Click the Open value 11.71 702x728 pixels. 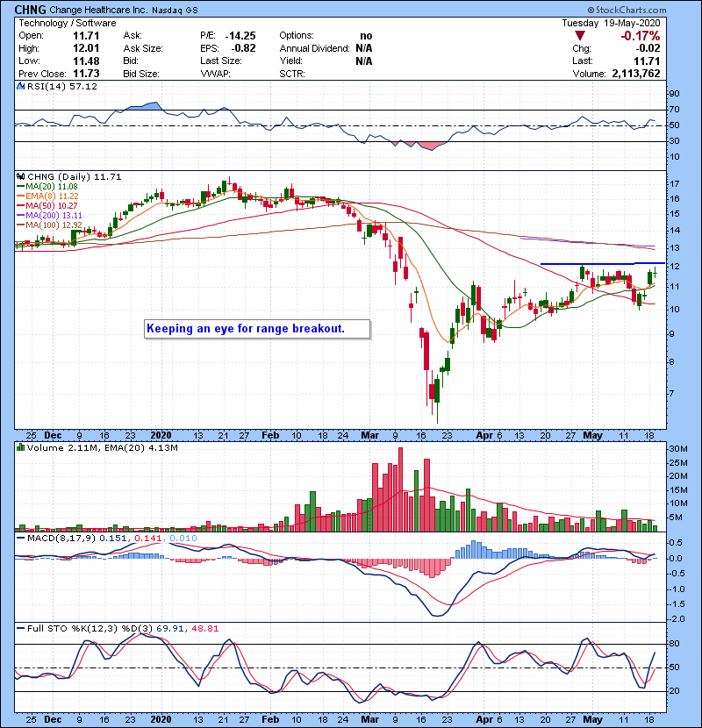click(x=86, y=36)
